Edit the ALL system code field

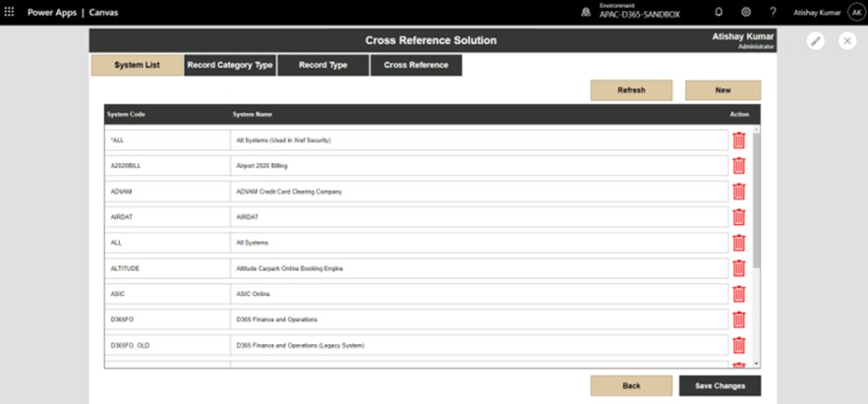click(x=167, y=243)
